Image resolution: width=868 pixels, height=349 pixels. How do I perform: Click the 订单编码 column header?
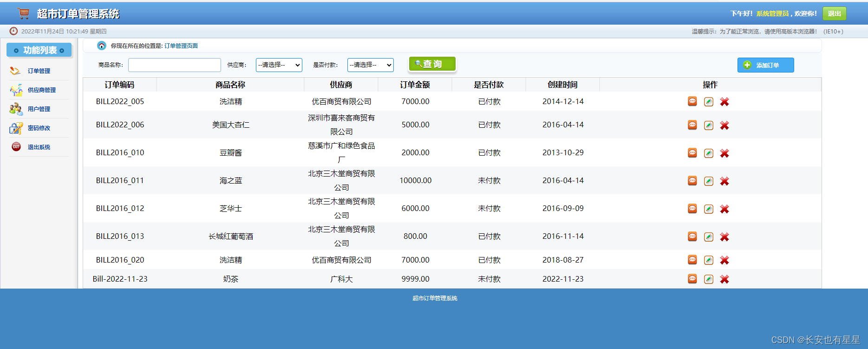119,85
